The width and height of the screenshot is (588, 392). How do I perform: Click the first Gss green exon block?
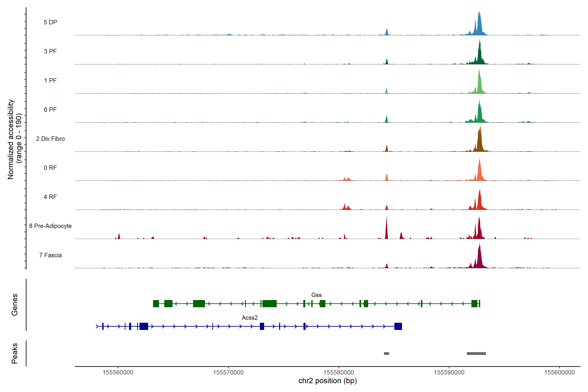[x=156, y=303]
